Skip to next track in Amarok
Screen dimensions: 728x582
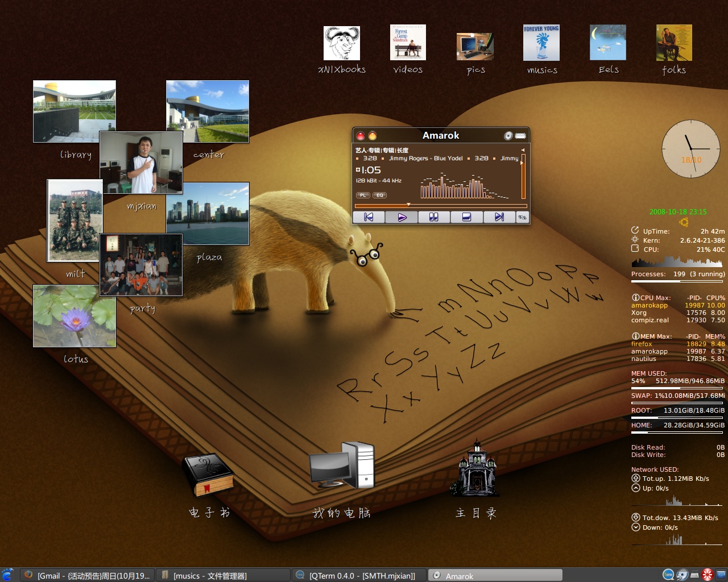click(x=499, y=217)
